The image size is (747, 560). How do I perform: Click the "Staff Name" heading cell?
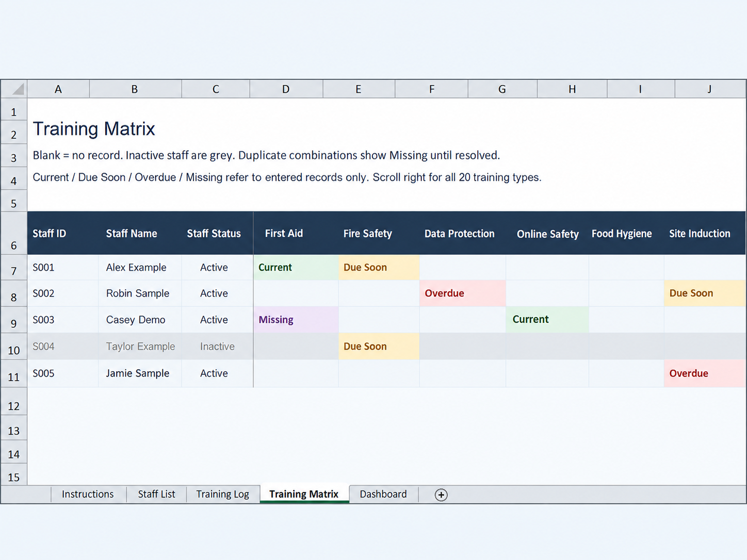tap(140, 233)
